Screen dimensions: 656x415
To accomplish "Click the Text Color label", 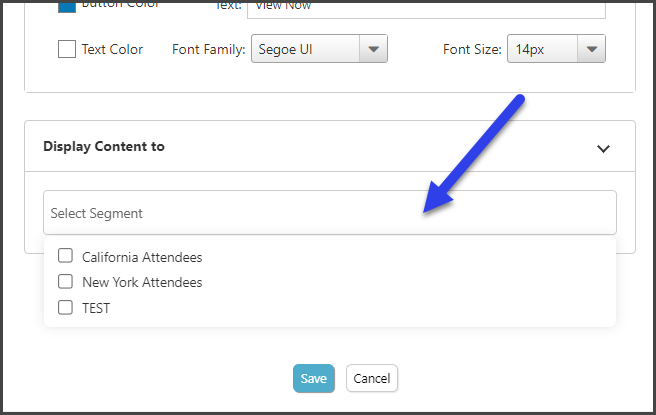I will coord(112,49).
